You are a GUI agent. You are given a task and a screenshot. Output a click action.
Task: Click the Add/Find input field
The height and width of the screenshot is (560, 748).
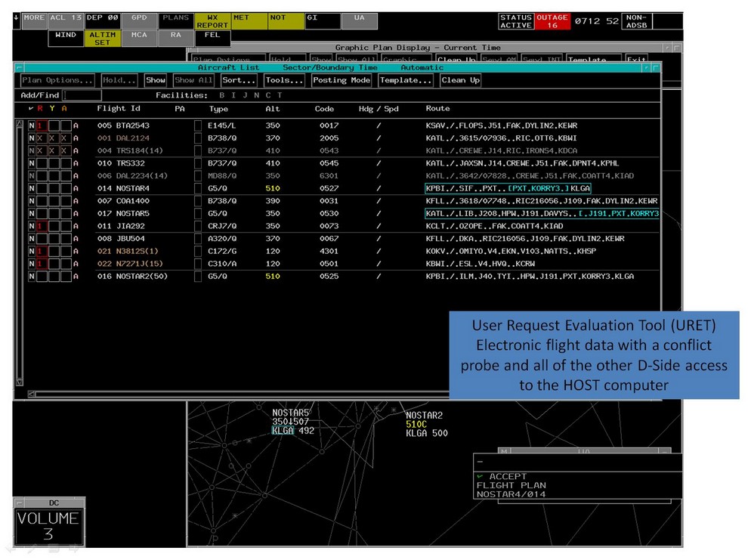coord(82,95)
